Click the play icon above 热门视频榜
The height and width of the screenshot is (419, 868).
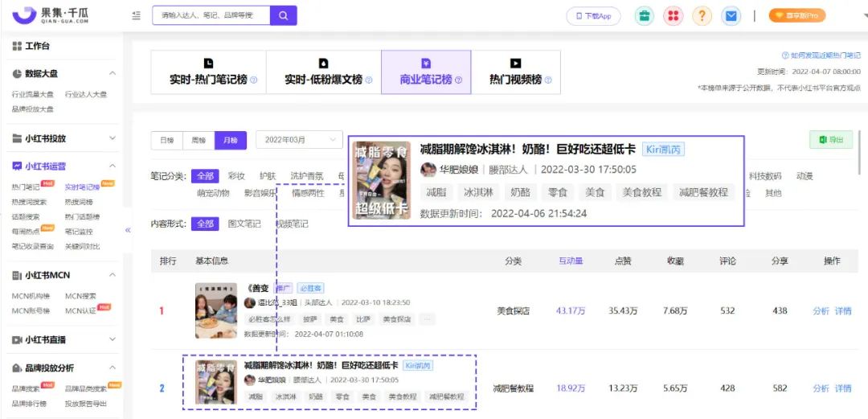click(515, 64)
